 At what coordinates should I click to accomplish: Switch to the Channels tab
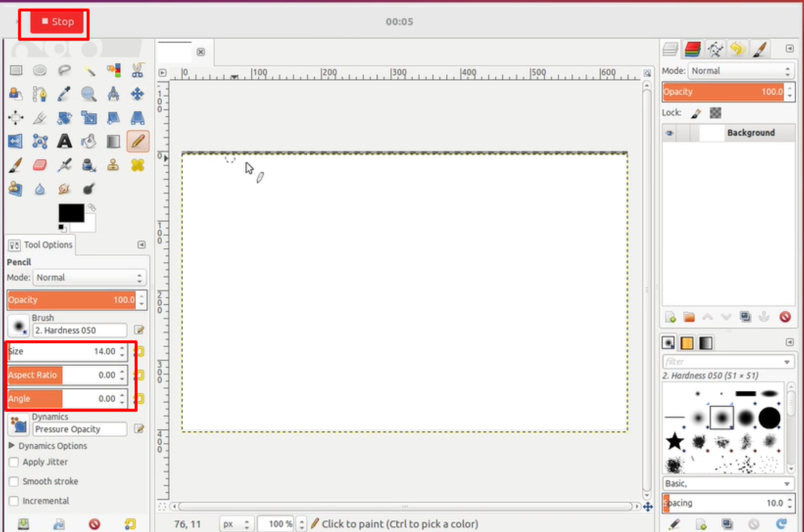coord(693,49)
